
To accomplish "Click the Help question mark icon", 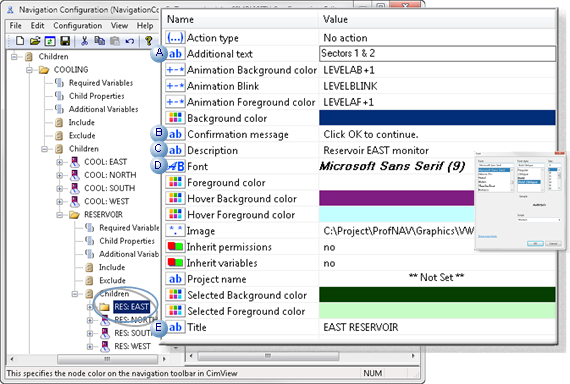I will pos(148,41).
